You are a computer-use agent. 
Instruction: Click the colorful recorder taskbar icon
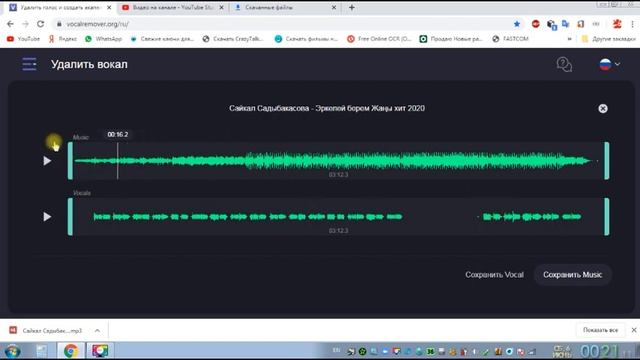point(100,351)
